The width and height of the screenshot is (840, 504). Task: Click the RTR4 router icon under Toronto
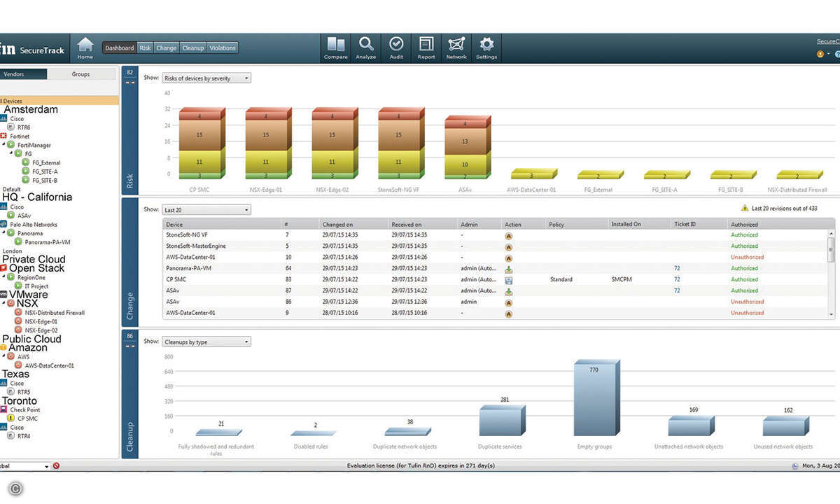tap(11, 436)
